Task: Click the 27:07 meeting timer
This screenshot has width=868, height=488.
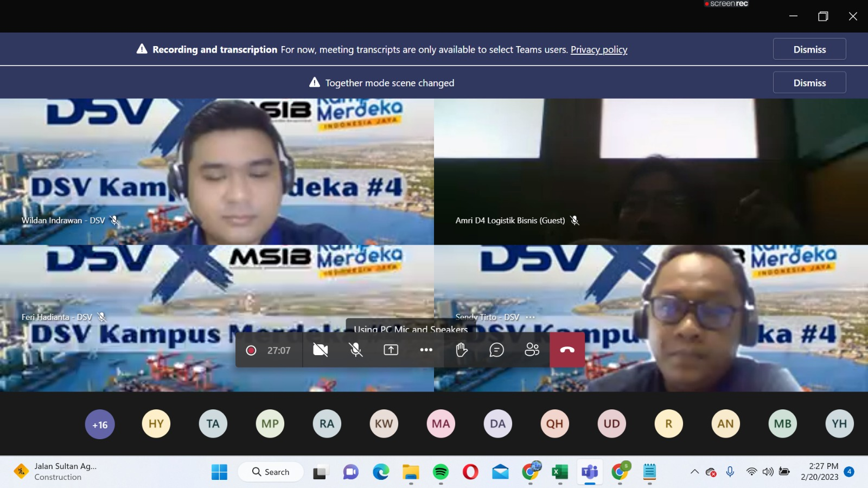Action: 279,351
